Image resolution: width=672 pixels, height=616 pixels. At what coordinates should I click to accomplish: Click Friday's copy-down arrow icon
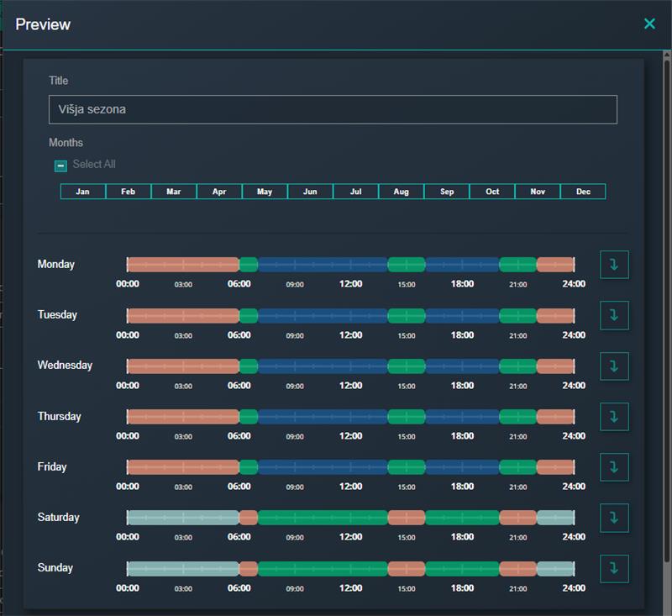coord(614,467)
